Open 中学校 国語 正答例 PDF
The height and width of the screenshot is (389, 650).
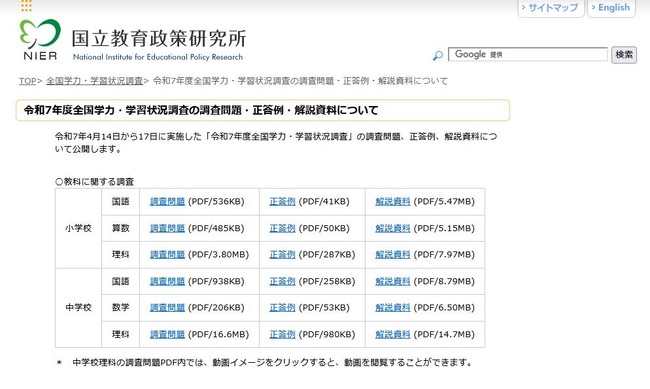[282, 281]
